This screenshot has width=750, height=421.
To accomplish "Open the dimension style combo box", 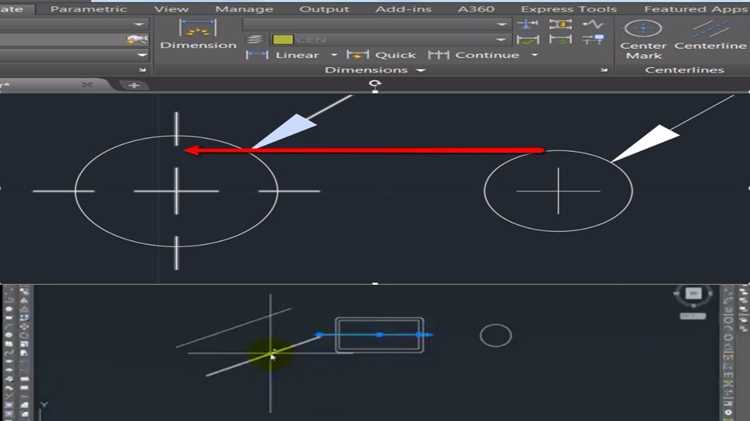I will [x=375, y=24].
